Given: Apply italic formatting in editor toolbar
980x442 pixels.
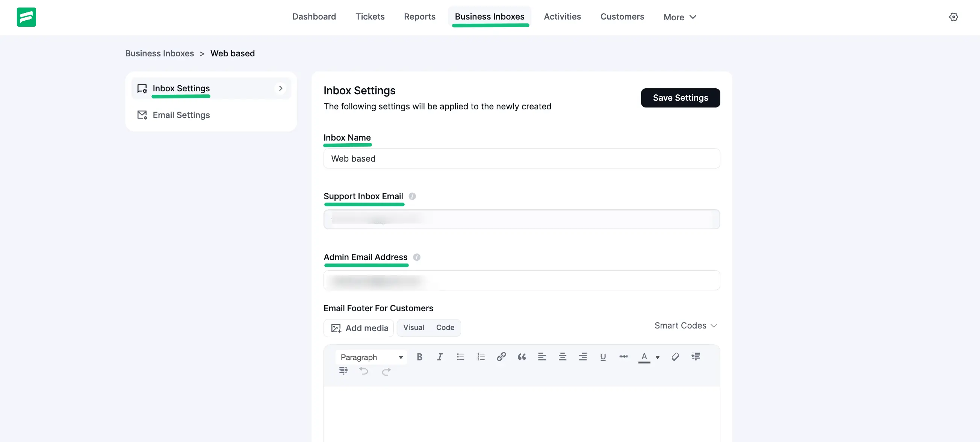Looking at the screenshot, I should tap(439, 357).
